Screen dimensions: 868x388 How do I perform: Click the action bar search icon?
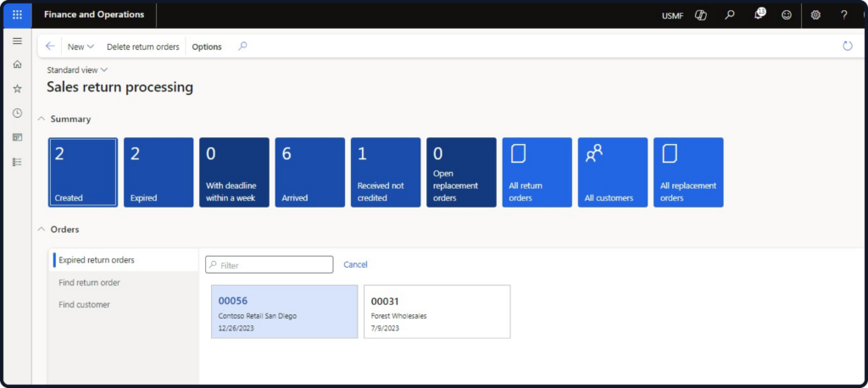coord(242,47)
